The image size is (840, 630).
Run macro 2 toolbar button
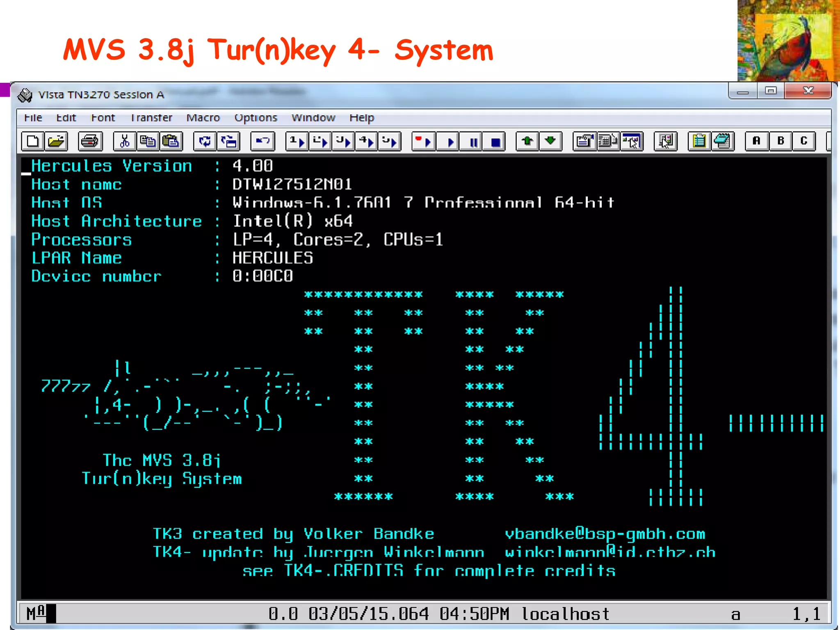[x=320, y=142]
